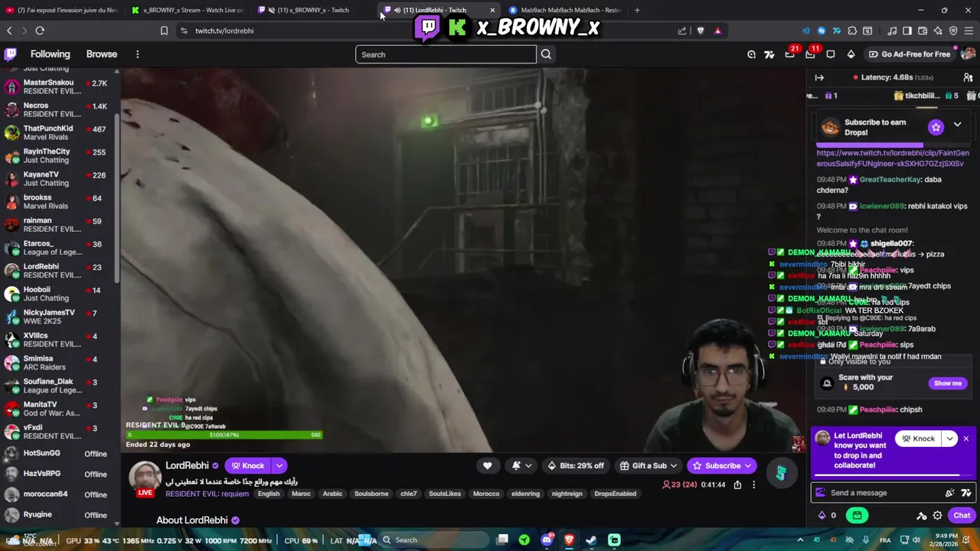Follow LordRebhi with the heart button
The image size is (980, 551).
pyautogui.click(x=487, y=465)
